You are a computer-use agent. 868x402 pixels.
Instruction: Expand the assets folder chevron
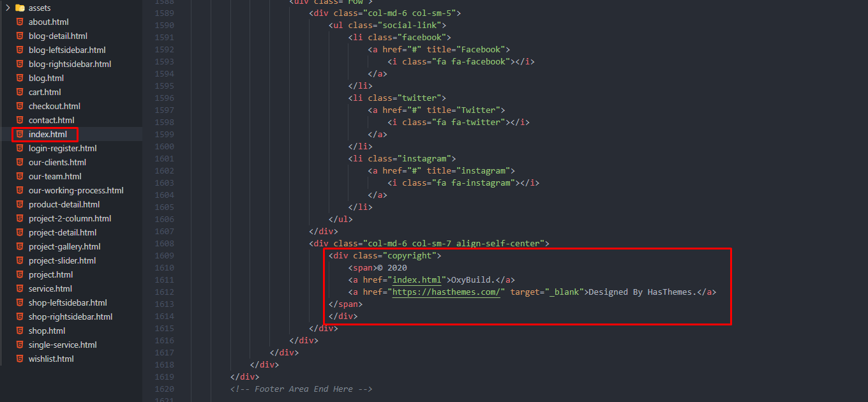7,8
